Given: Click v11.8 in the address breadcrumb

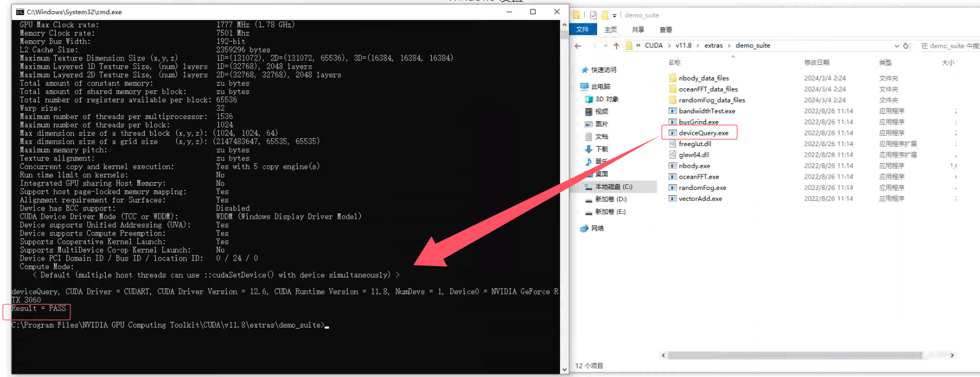Looking at the screenshot, I should [683, 45].
